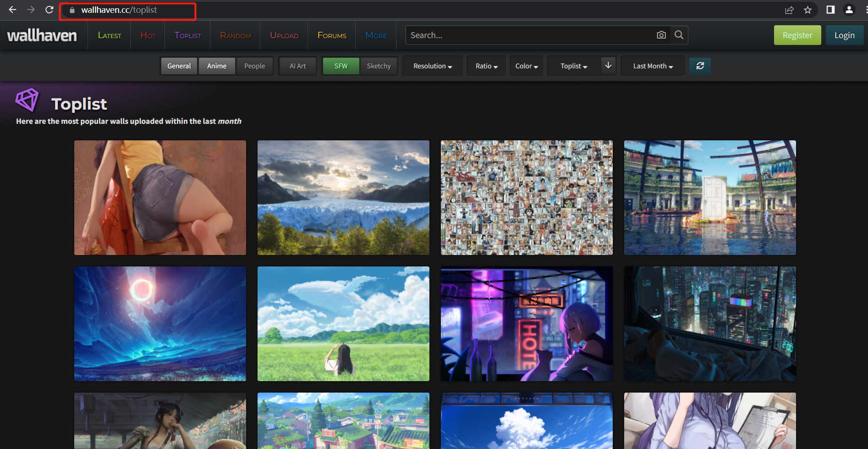The height and width of the screenshot is (449, 868).
Task: Change the Last Month time range
Action: [x=653, y=66]
